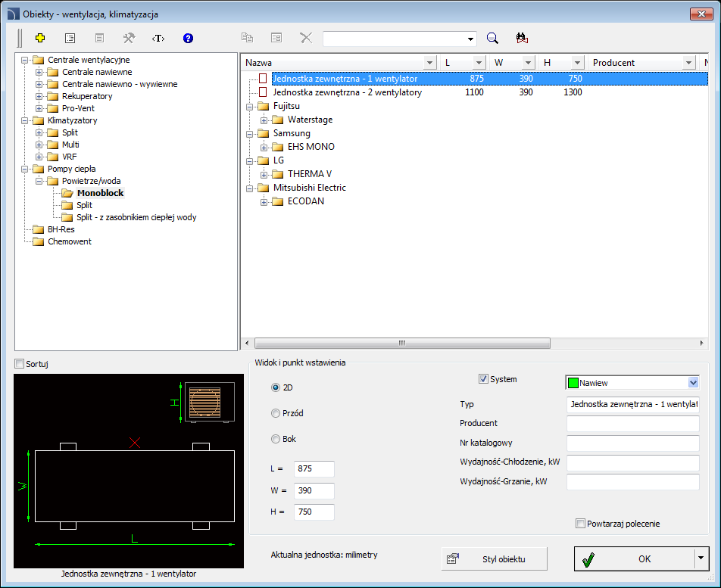The width and height of the screenshot is (721, 588).
Task: Click the L = input field
Action: coord(314,468)
